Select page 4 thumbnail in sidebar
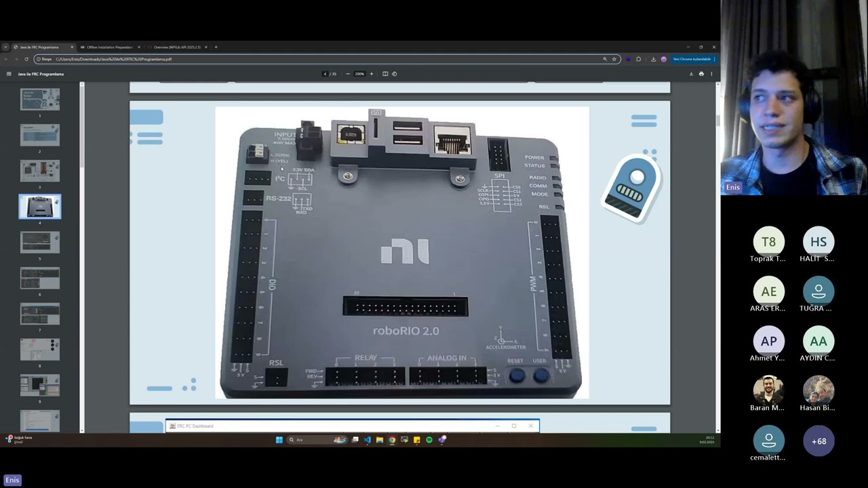Screen dimensions: 868x488 click(40, 207)
